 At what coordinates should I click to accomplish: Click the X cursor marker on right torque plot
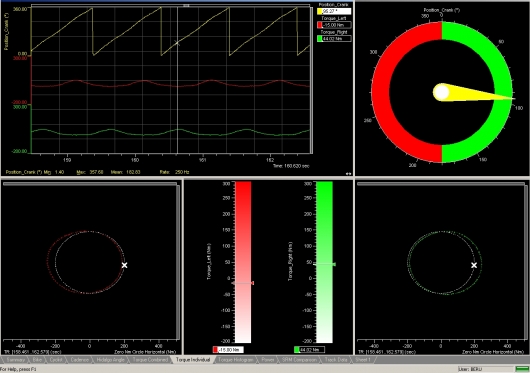pos(474,265)
